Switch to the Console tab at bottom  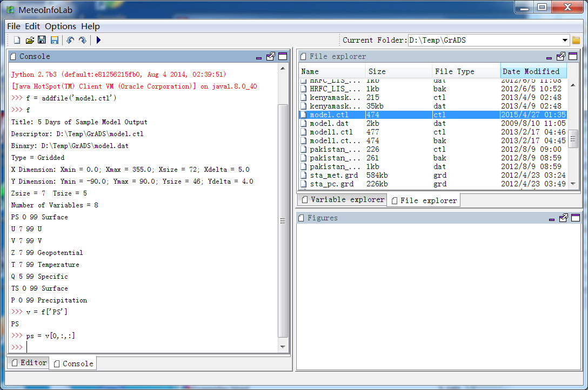click(73, 364)
